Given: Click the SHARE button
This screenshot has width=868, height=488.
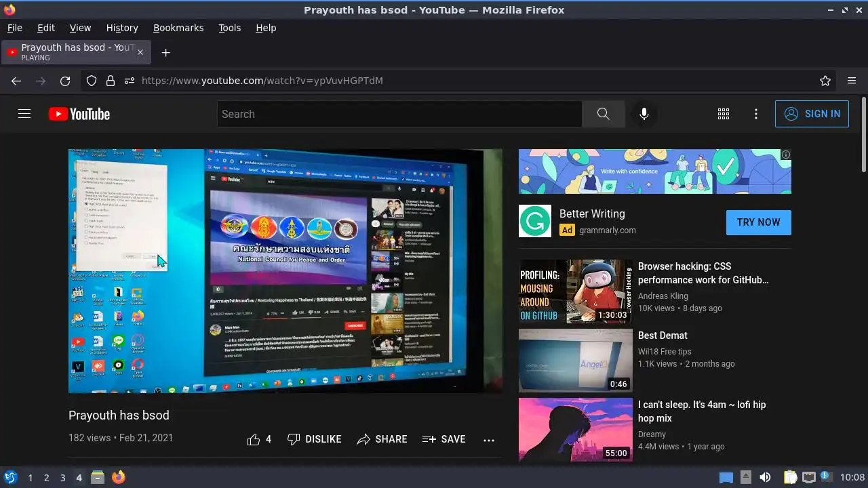Looking at the screenshot, I should point(382,439).
